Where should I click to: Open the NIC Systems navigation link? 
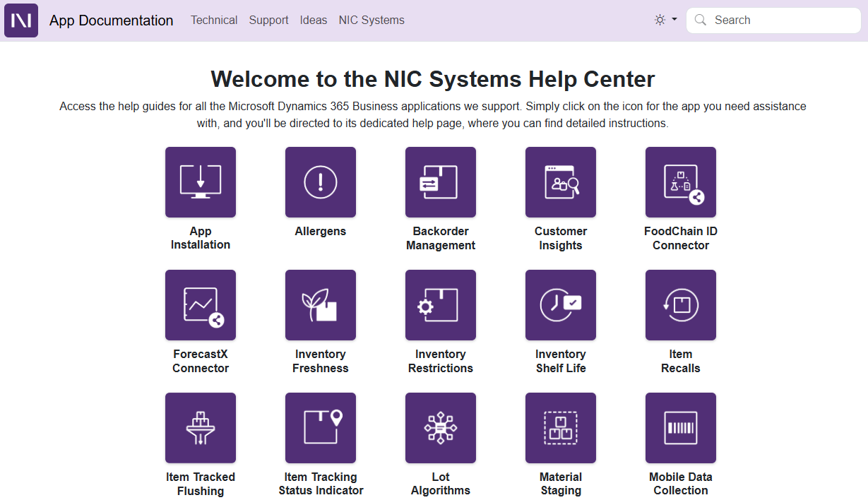[x=371, y=20]
